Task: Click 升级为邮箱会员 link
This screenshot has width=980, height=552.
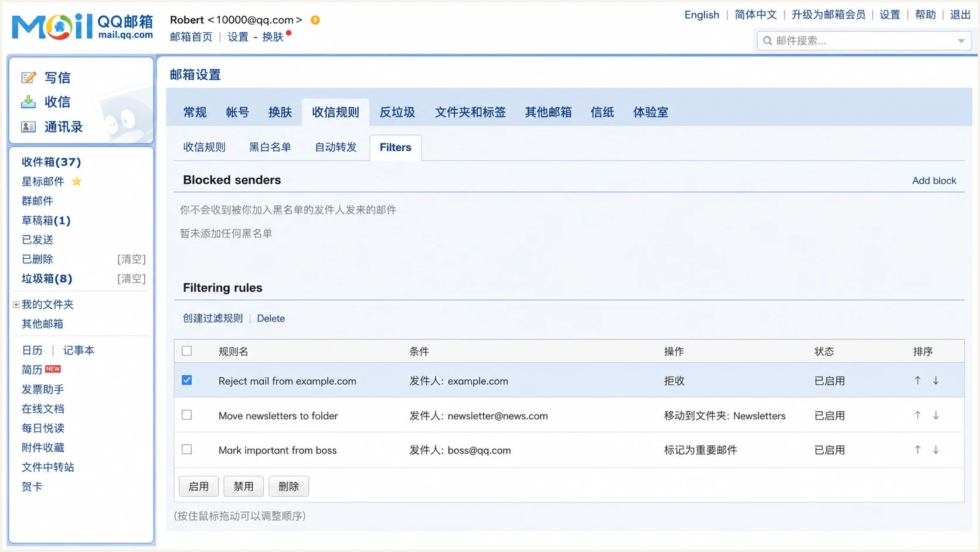Action: tap(828, 15)
